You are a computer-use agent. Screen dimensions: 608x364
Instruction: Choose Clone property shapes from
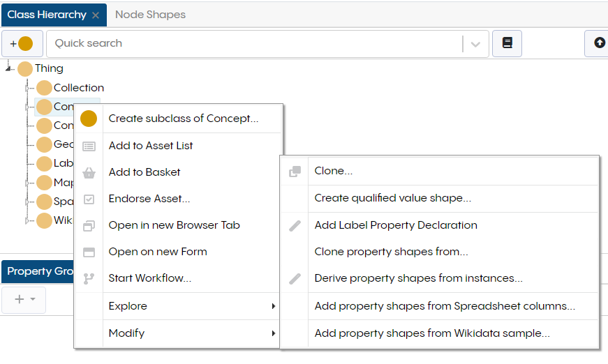(x=440, y=252)
